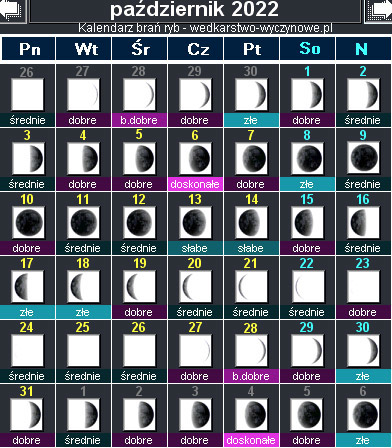Viewport: 392px width, 448px height.
Task: Select the Pt weekday header
Action: 252,49
